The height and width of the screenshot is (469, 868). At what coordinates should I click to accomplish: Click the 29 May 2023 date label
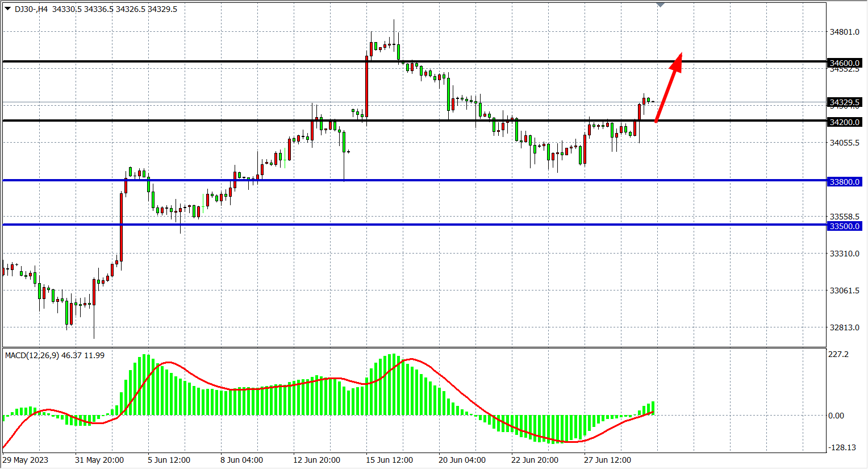(26, 460)
